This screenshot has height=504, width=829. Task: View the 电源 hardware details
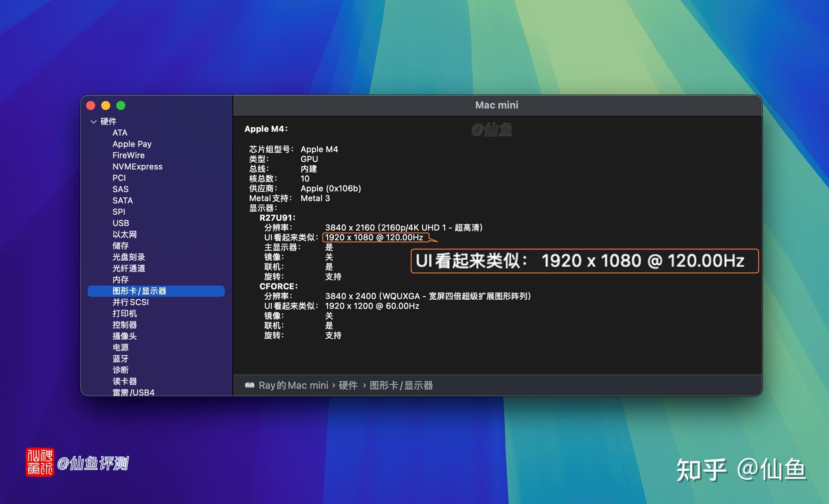click(120, 347)
